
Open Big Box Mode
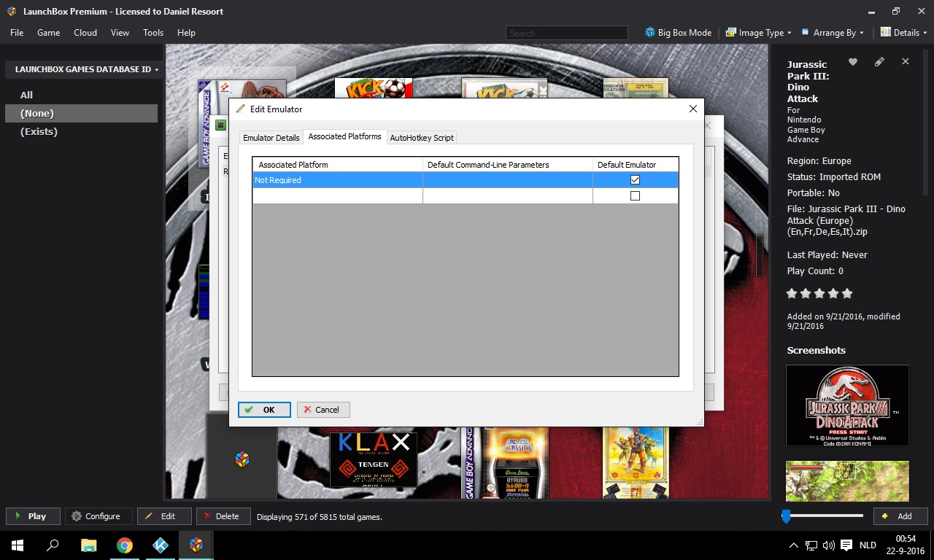679,33
